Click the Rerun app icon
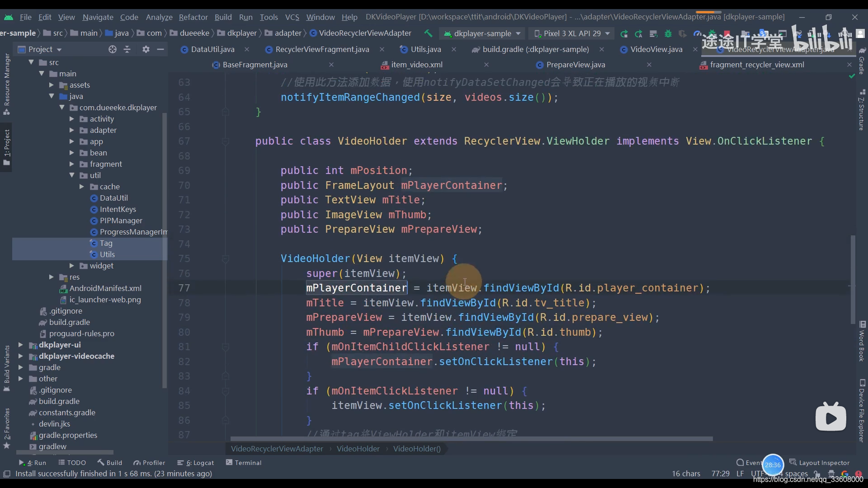The image size is (868, 488). 624,33
